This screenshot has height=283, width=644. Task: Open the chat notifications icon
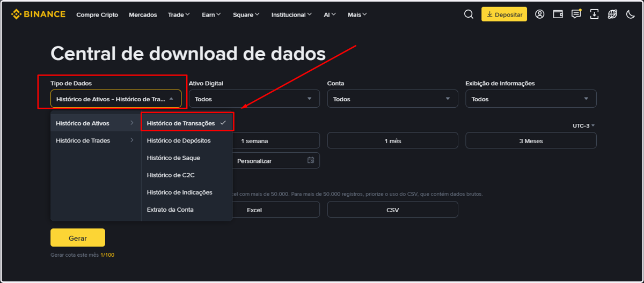[x=576, y=14]
